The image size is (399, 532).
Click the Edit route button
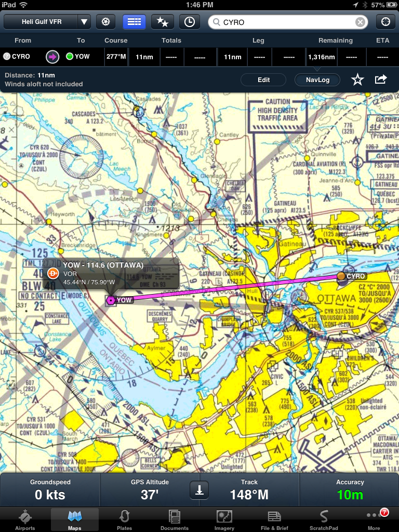coord(263,80)
